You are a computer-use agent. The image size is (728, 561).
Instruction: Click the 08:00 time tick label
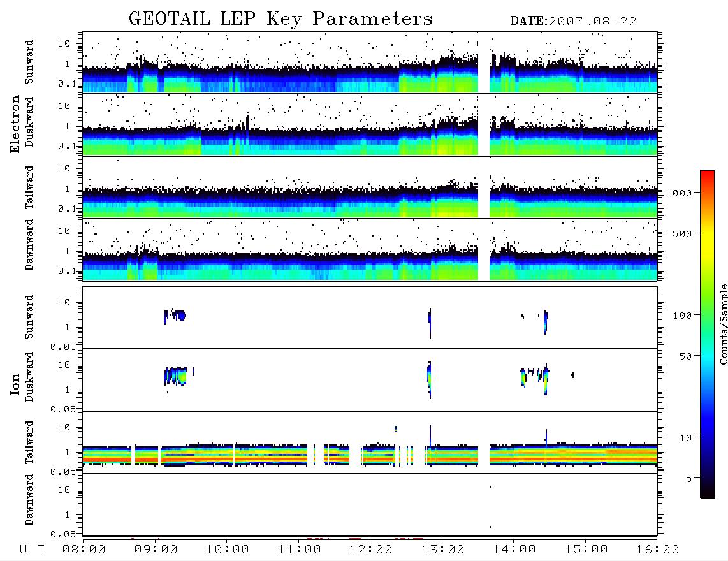(x=84, y=550)
